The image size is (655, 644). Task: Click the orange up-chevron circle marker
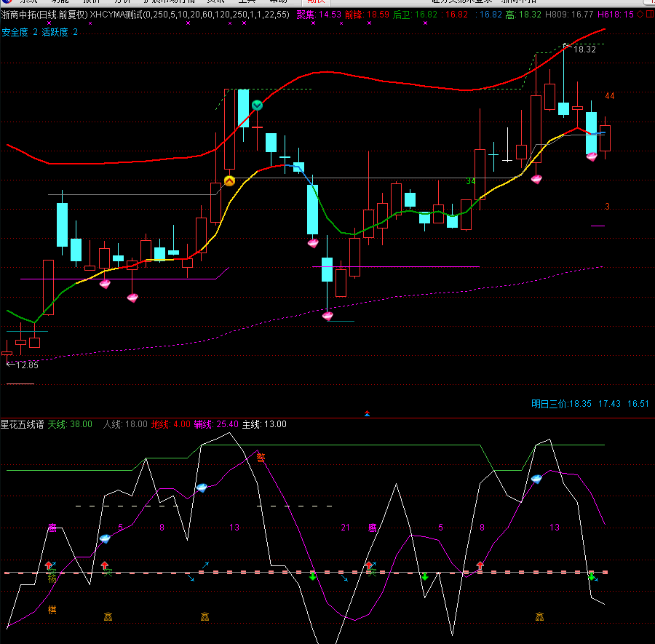229,181
